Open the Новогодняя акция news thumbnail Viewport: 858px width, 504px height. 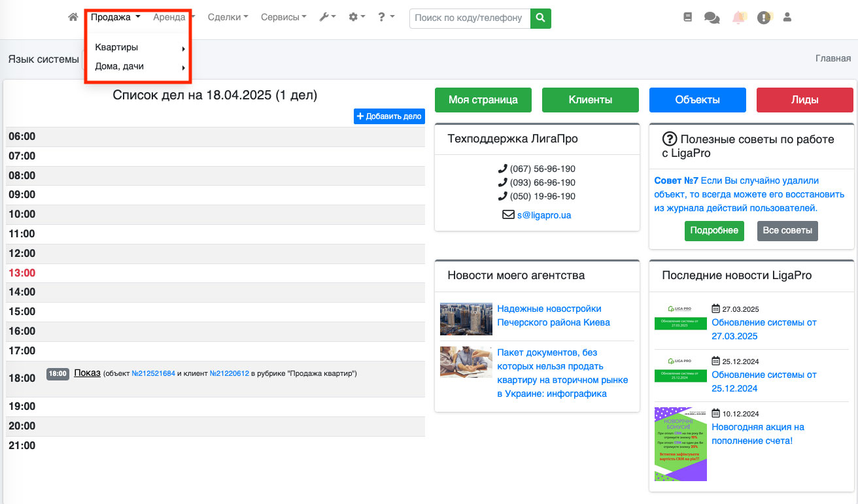point(680,444)
